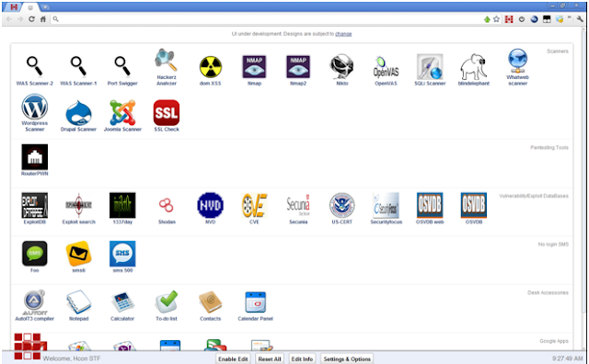Open the CVE database icon
This screenshot has width=589, height=364.
tap(254, 205)
